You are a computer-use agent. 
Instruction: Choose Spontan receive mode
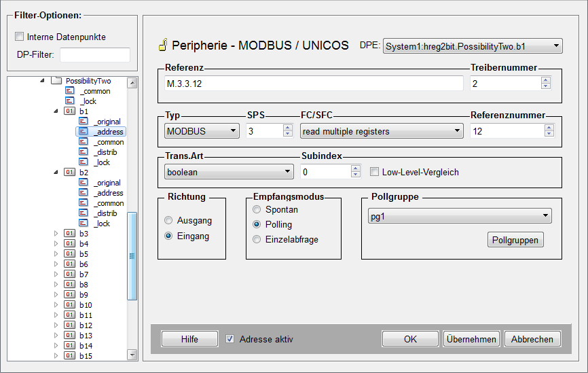click(x=257, y=209)
